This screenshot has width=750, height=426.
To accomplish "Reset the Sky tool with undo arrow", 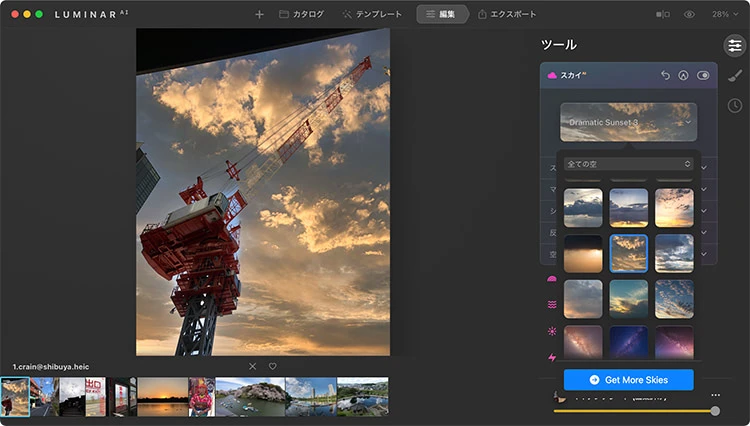I will (665, 75).
